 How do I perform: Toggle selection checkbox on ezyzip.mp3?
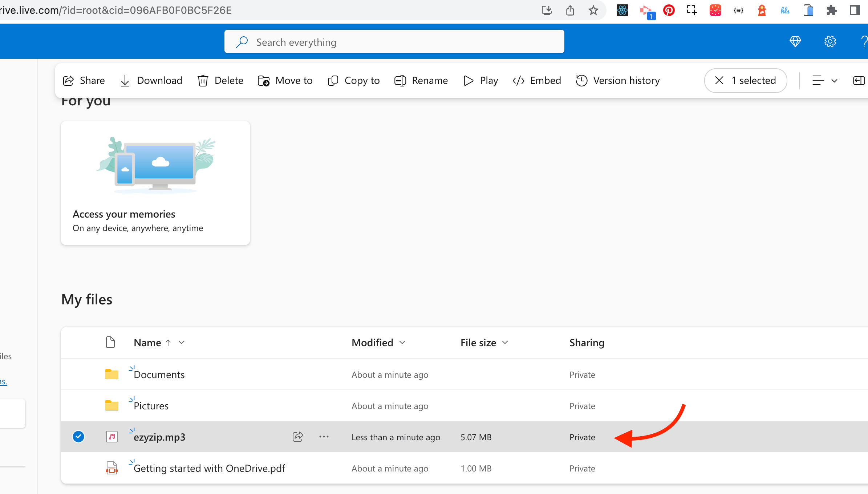pos(78,437)
